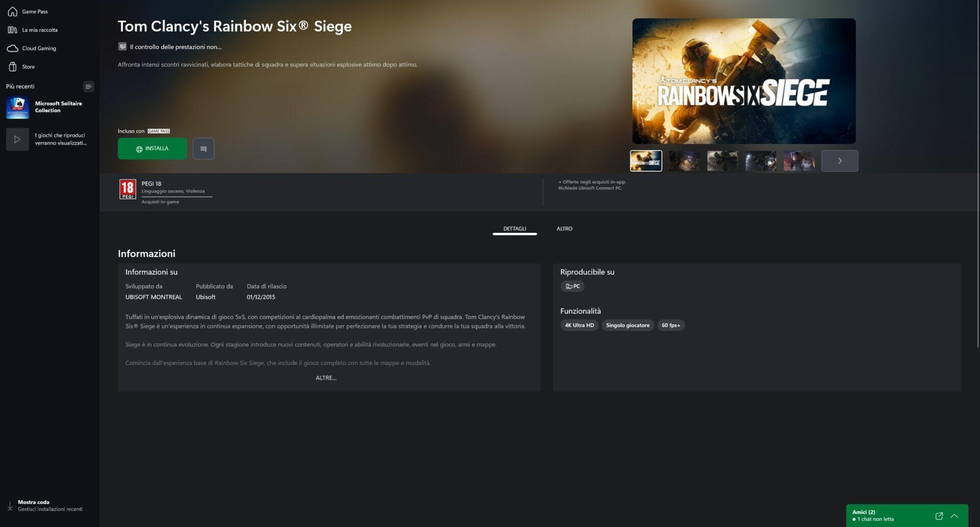Expand the Amici panel chevron

pyautogui.click(x=954, y=516)
